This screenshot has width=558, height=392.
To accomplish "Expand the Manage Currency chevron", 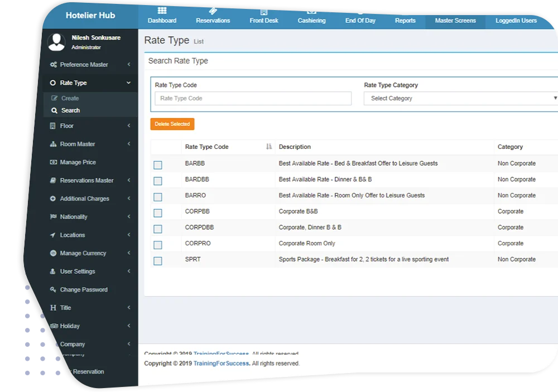I will pyautogui.click(x=129, y=253).
